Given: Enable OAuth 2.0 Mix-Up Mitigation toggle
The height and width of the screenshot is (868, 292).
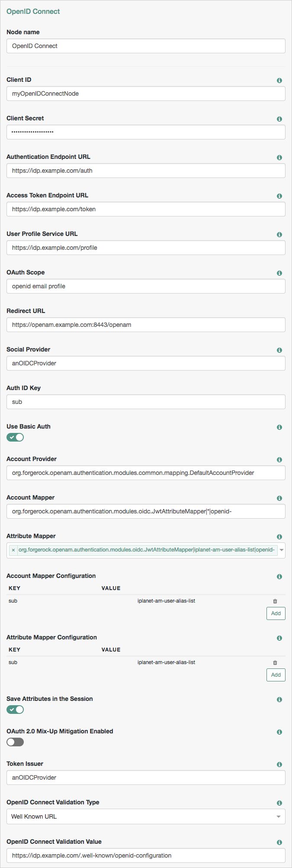Looking at the screenshot, I should point(15,742).
